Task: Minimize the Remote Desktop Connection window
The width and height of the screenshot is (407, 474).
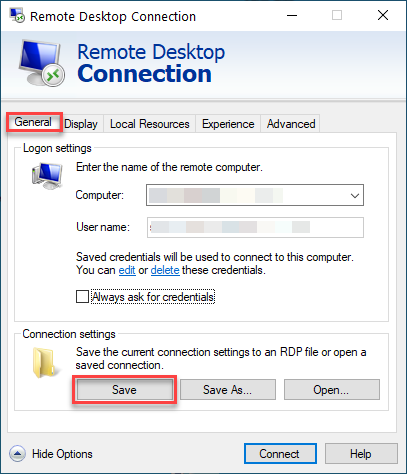Action: 292,15
